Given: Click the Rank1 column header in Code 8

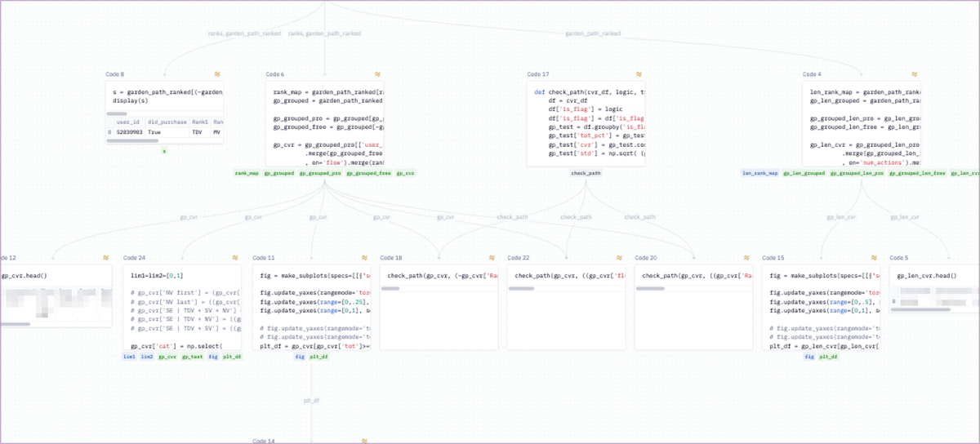Looking at the screenshot, I should tap(200, 121).
